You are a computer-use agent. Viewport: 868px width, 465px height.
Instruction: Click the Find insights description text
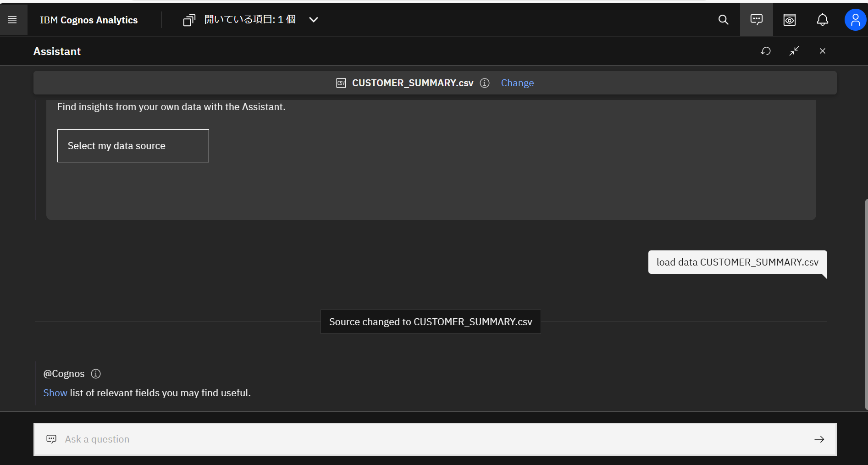tap(171, 107)
